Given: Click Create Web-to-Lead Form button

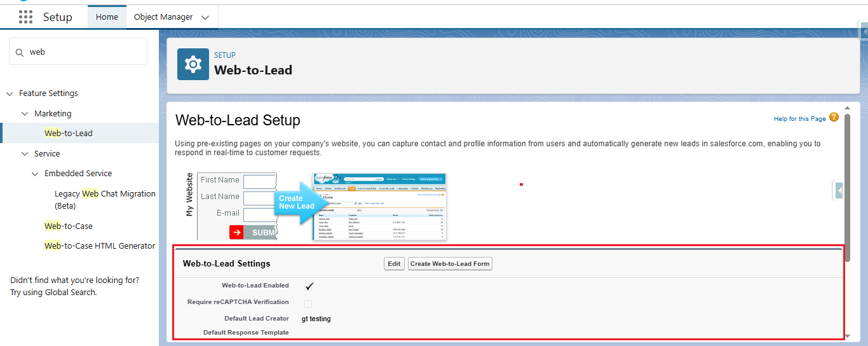Looking at the screenshot, I should tap(450, 264).
